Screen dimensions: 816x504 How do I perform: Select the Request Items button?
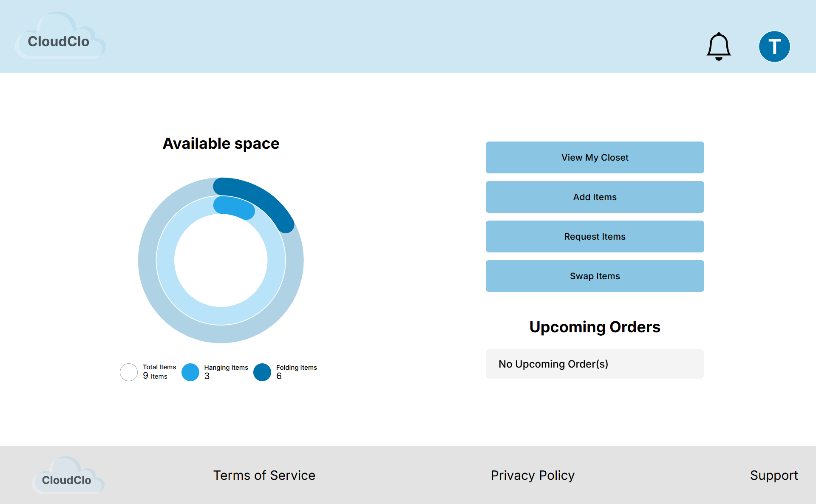[x=595, y=236]
